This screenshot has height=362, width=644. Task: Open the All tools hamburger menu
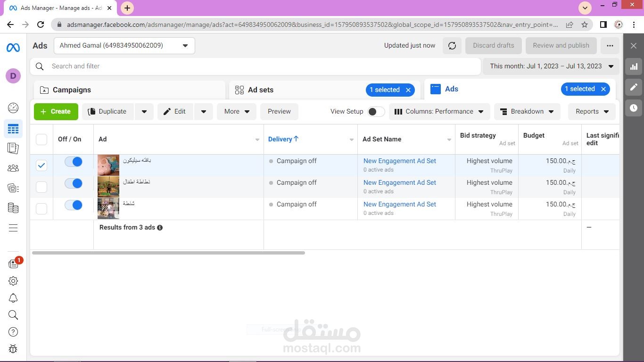(x=13, y=228)
